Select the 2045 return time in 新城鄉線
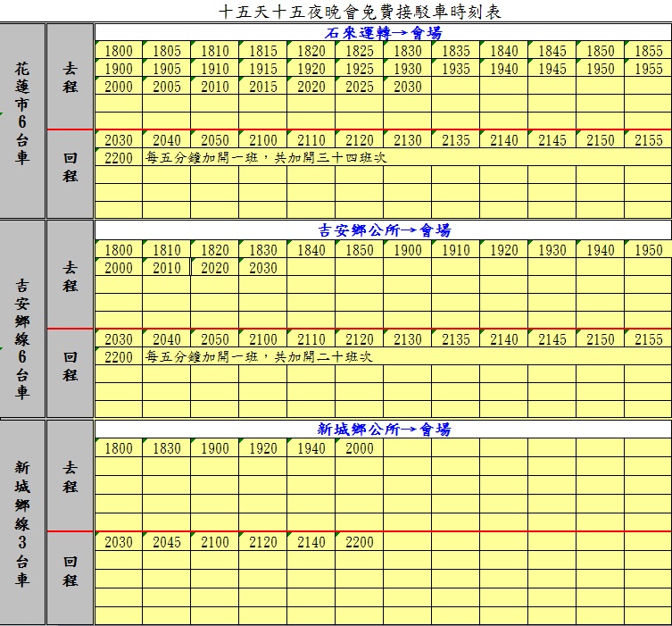The height and width of the screenshot is (626, 672). tap(167, 542)
